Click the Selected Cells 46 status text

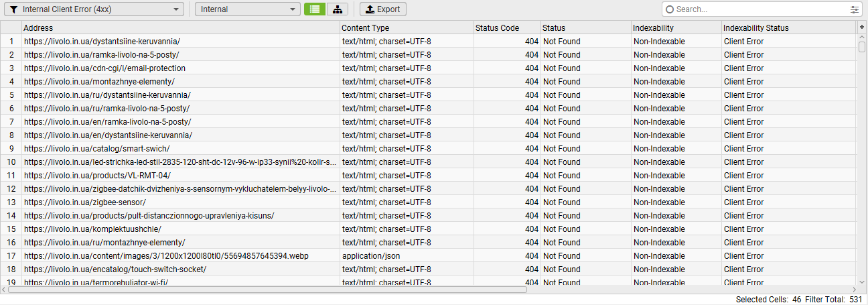(768, 300)
